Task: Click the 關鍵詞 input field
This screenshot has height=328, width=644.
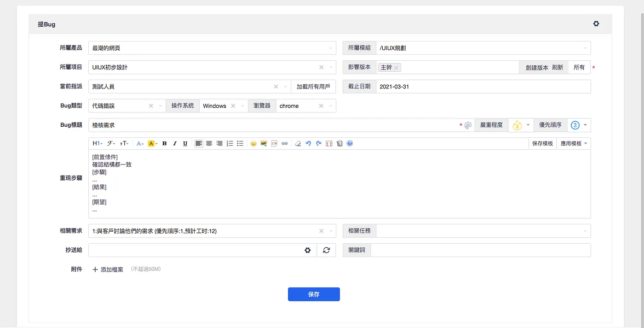Action: tap(480, 250)
